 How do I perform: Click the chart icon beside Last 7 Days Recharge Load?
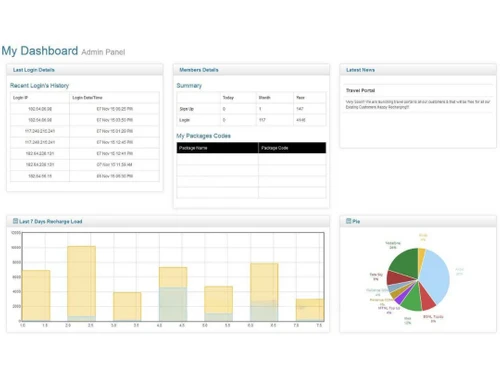click(15, 221)
